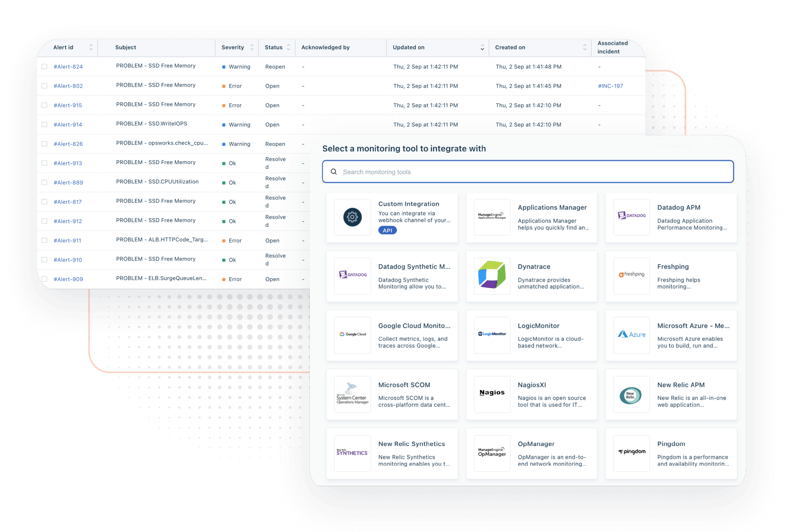Click the New Relic Synthetics logo
The image size is (811, 532).
(352, 452)
